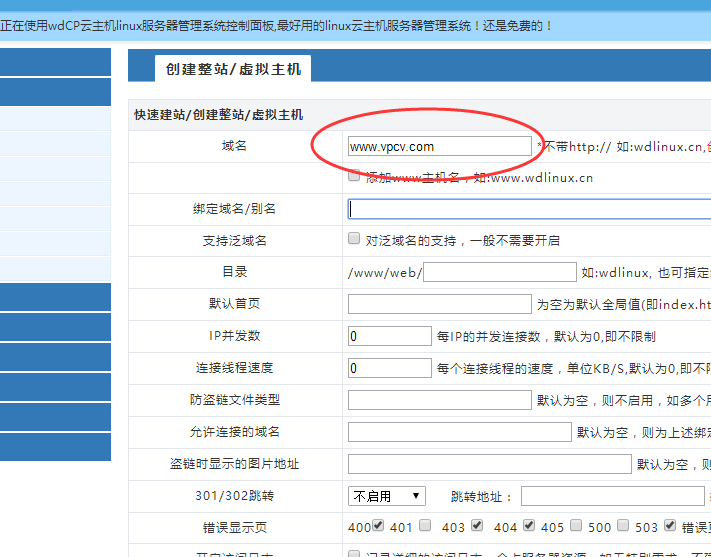Enable the 添加www主机名 checkbox
Viewport: 711px width, 557px height.
[354, 177]
